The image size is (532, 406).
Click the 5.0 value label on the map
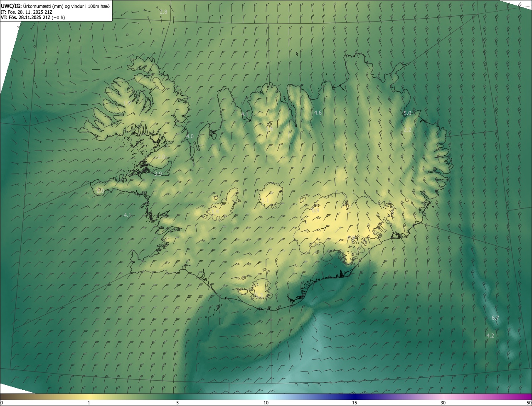(407, 113)
